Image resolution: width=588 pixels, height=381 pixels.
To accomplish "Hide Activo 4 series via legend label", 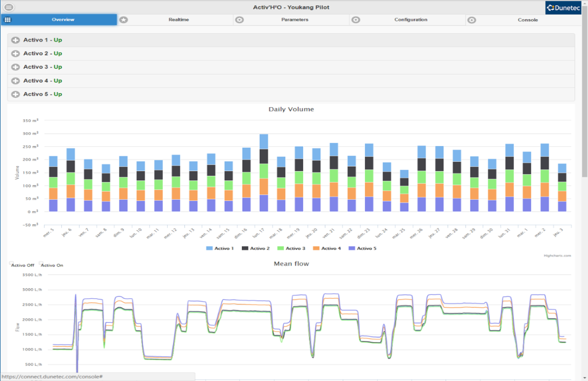I will click(x=331, y=248).
